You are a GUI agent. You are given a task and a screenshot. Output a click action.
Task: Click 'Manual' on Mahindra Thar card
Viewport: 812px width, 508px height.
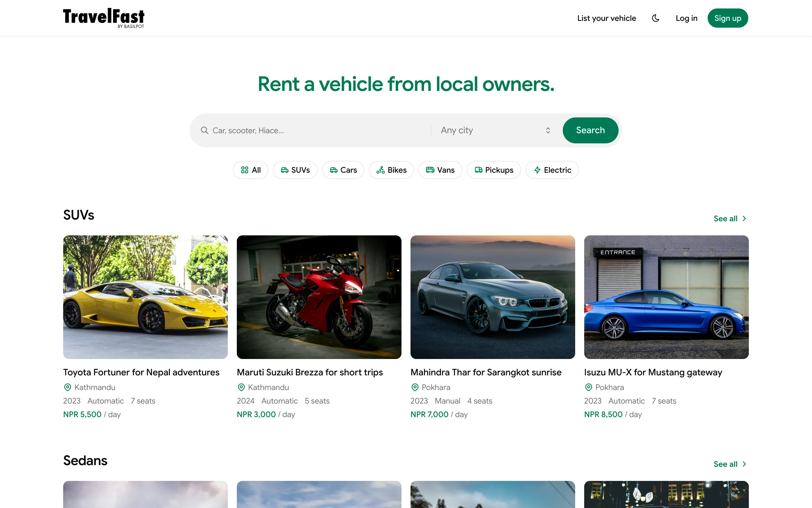click(x=447, y=401)
